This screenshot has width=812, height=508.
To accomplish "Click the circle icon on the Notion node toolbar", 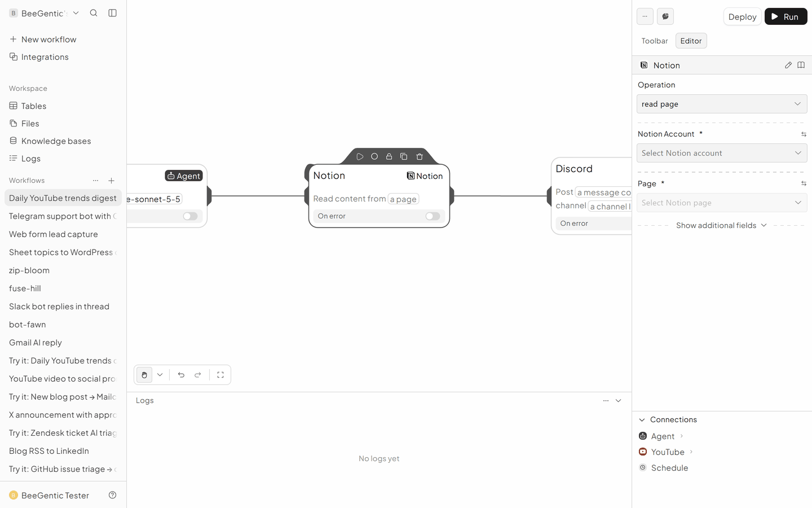I will tap(374, 156).
